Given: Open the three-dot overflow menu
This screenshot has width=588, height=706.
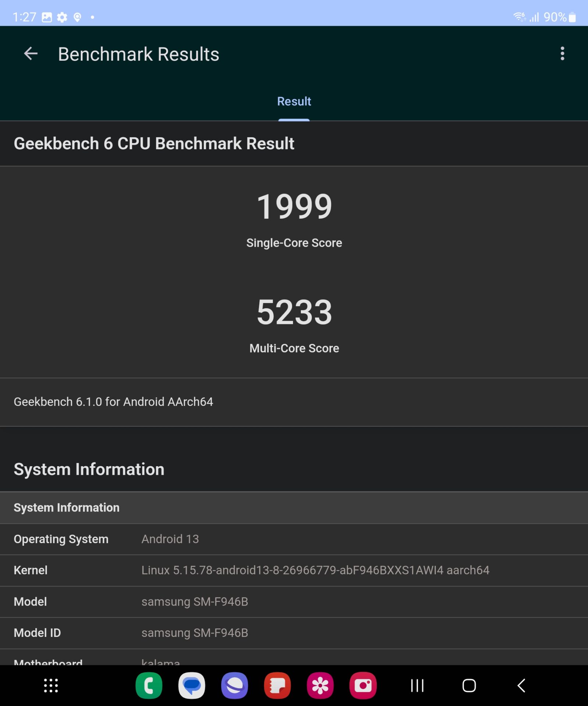Looking at the screenshot, I should click(x=562, y=54).
